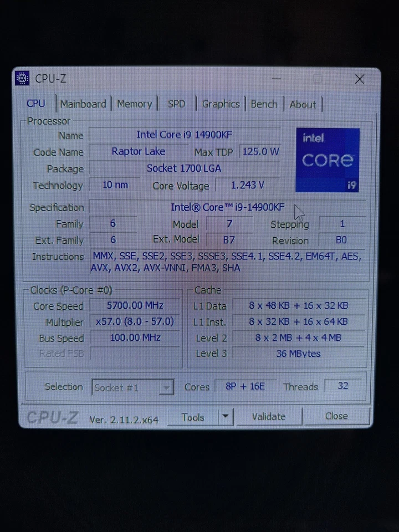399x532 pixels.
Task: Close the CPU-Z window with X
Action: coord(360,79)
